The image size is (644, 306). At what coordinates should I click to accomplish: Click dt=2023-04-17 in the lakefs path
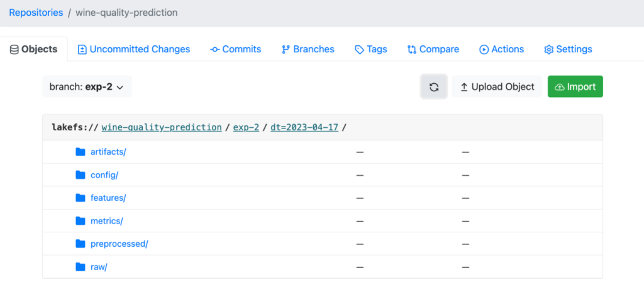pyautogui.click(x=304, y=127)
